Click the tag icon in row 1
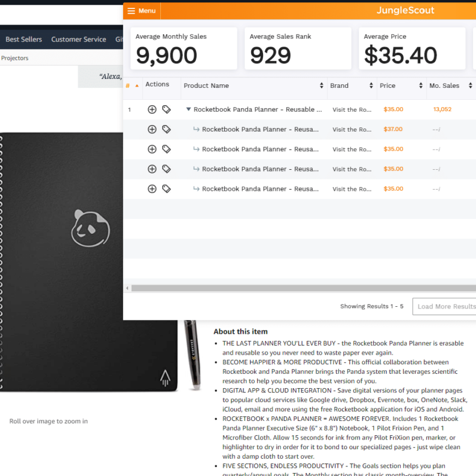 [x=166, y=109]
